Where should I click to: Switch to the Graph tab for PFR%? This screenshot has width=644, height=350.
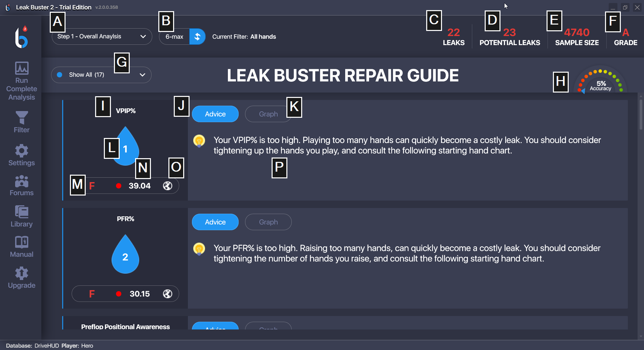(x=268, y=222)
